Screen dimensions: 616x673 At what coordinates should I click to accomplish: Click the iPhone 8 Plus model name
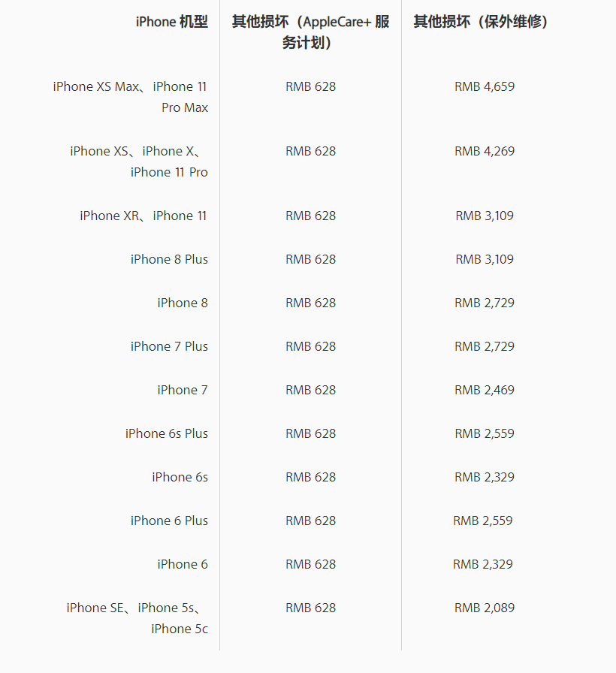(169, 259)
